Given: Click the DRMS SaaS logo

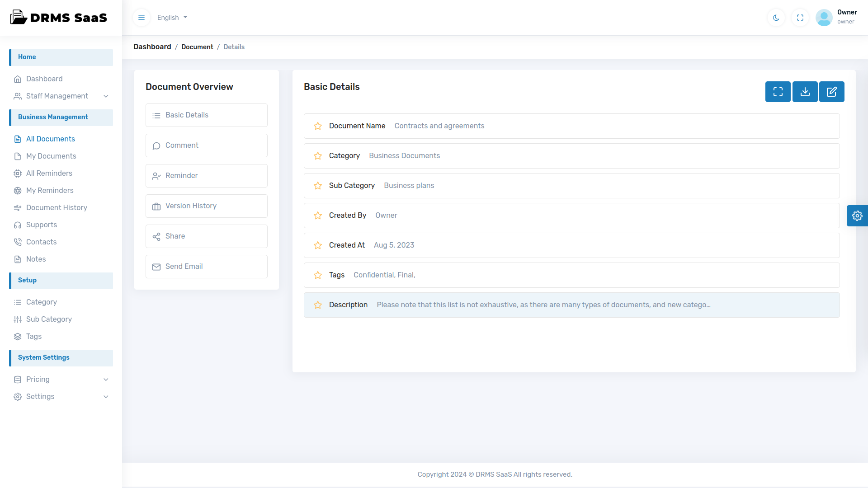Looking at the screenshot, I should pyautogui.click(x=59, y=18).
